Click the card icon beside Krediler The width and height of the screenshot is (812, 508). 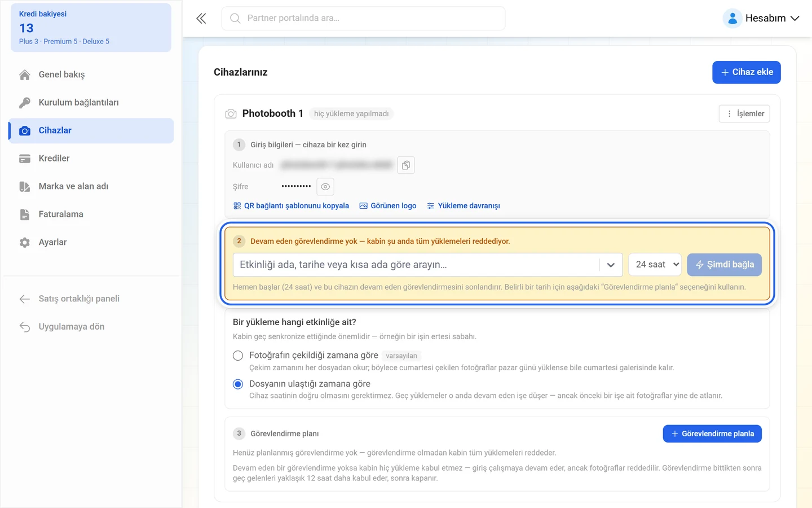pos(25,159)
